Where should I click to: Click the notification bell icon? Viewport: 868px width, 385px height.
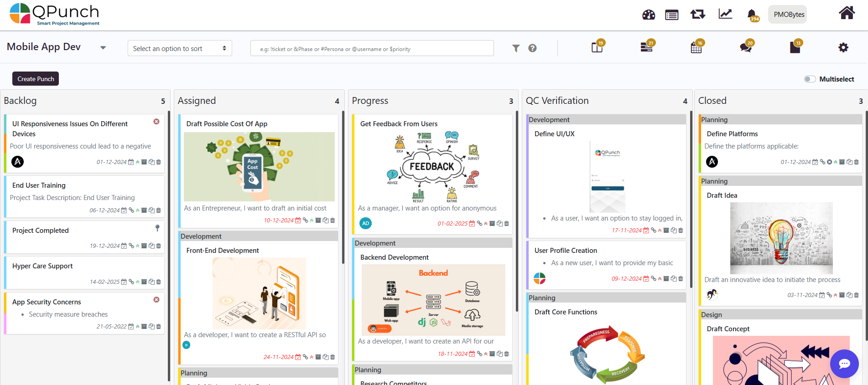coord(752,15)
